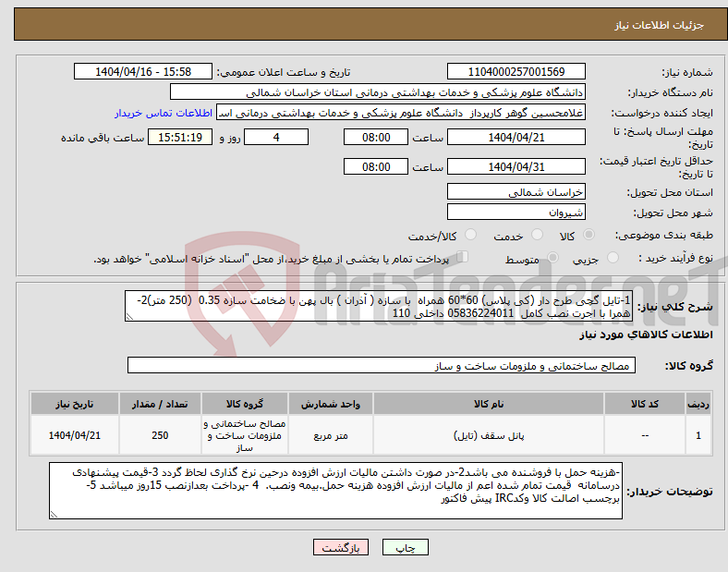Select the متوسط purchase type radio
Image resolution: width=728 pixels, height=572 pixels.
[552, 258]
